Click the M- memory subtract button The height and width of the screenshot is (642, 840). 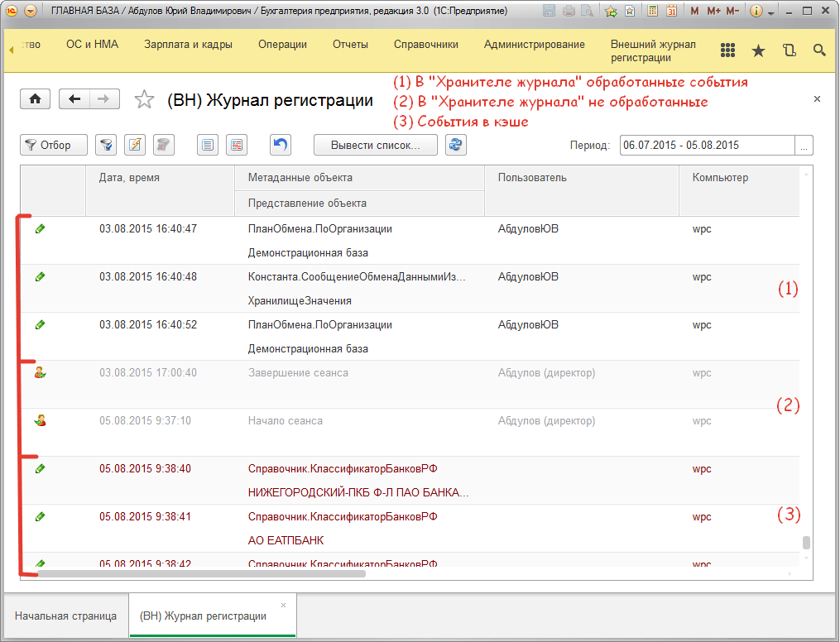tap(733, 11)
